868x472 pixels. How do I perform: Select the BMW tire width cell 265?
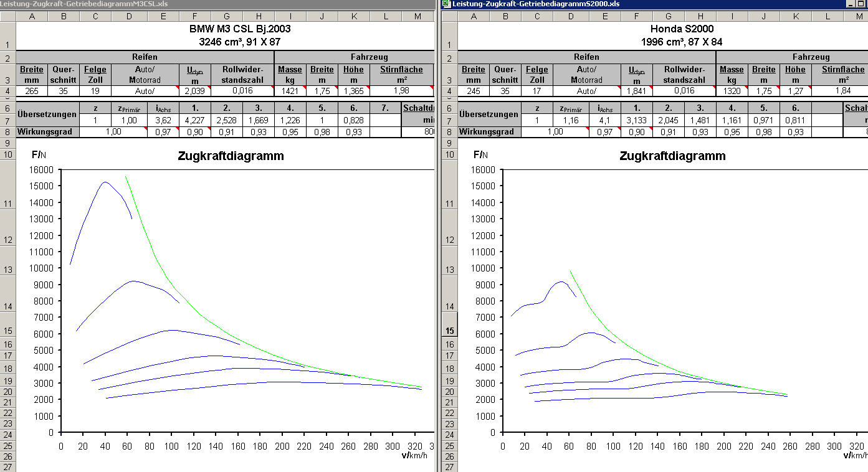tap(32, 91)
